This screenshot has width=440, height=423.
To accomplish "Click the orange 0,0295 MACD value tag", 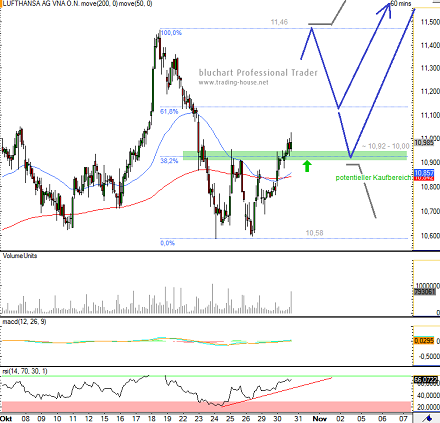I will pos(424,341).
